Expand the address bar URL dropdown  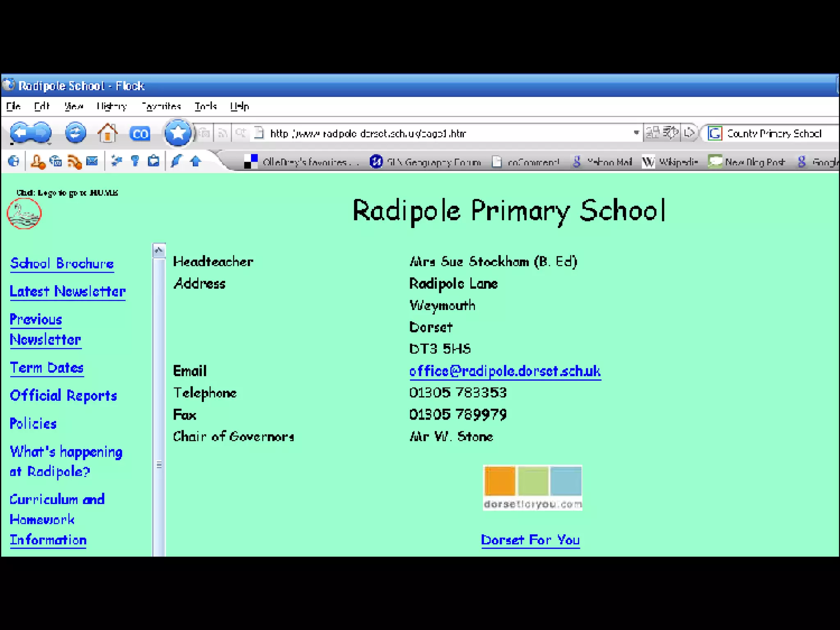[x=636, y=133]
